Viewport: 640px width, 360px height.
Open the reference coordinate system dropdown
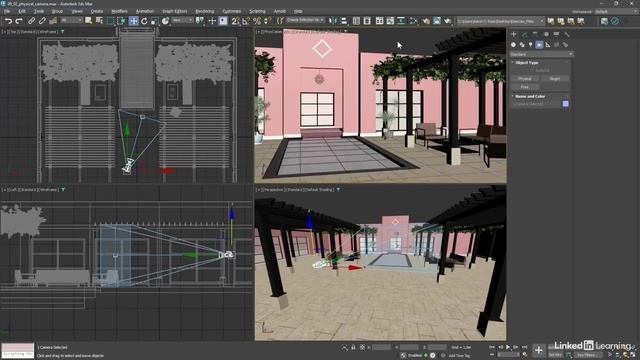point(182,20)
